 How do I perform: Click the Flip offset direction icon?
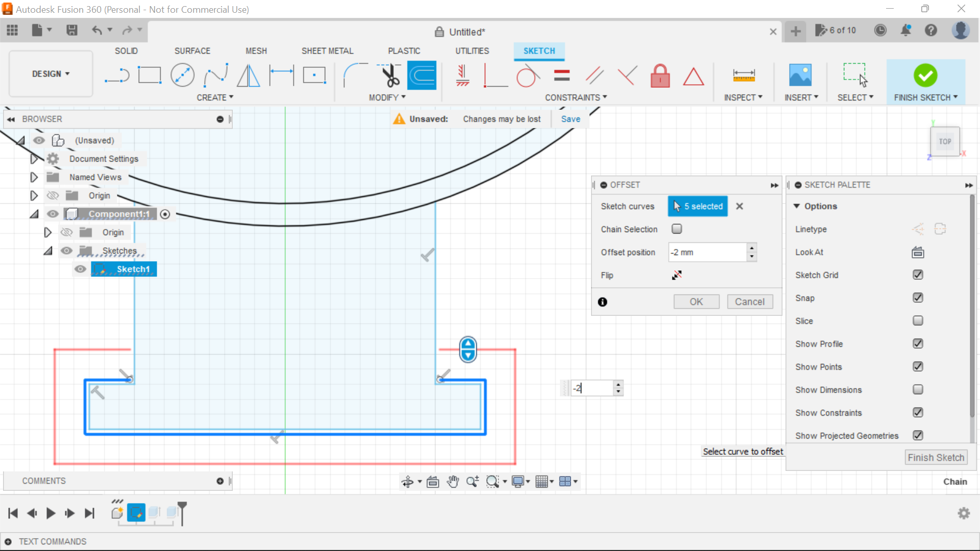coord(677,275)
